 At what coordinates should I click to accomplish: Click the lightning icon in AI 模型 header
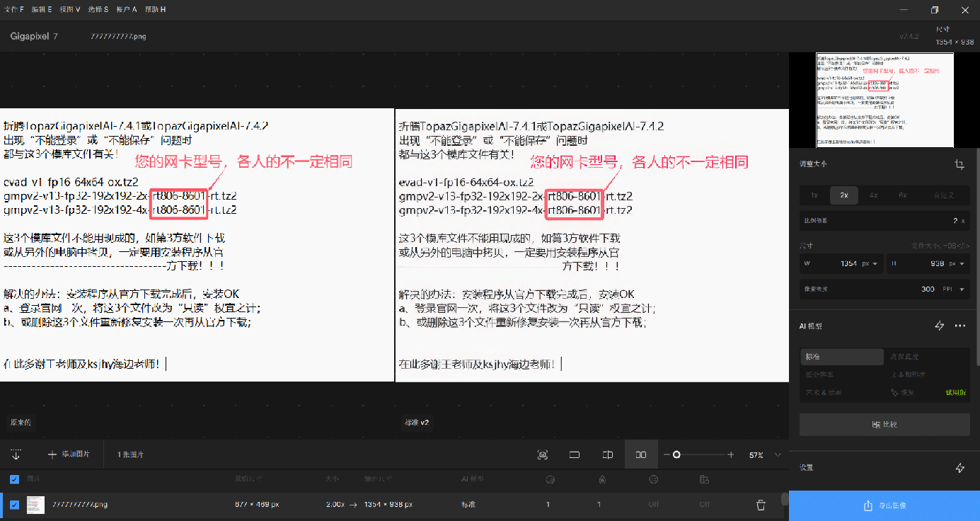(940, 326)
